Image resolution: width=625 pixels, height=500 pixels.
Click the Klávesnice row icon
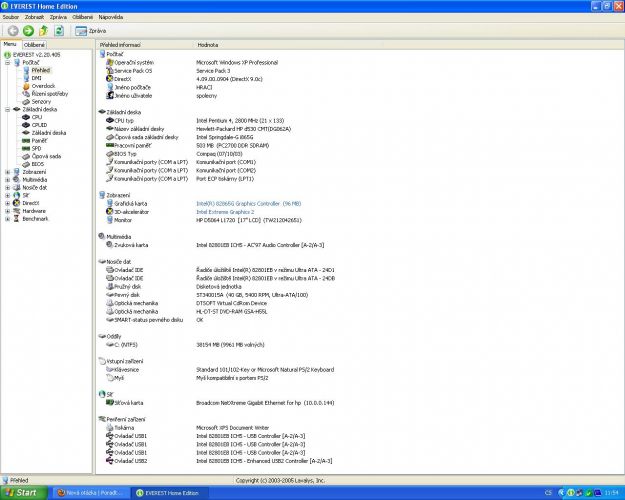110,370
